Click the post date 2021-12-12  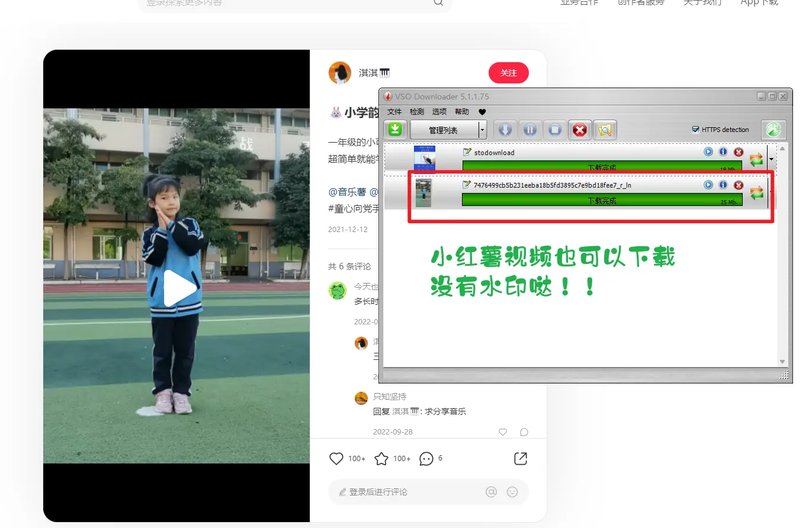tap(348, 229)
